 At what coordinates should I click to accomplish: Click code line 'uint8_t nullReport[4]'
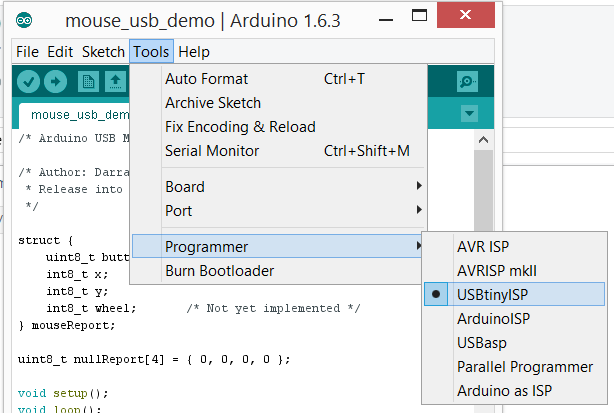tap(91, 359)
